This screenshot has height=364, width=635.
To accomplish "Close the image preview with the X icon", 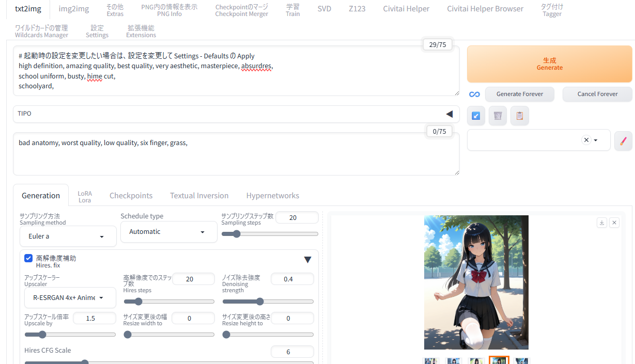I will 614,223.
